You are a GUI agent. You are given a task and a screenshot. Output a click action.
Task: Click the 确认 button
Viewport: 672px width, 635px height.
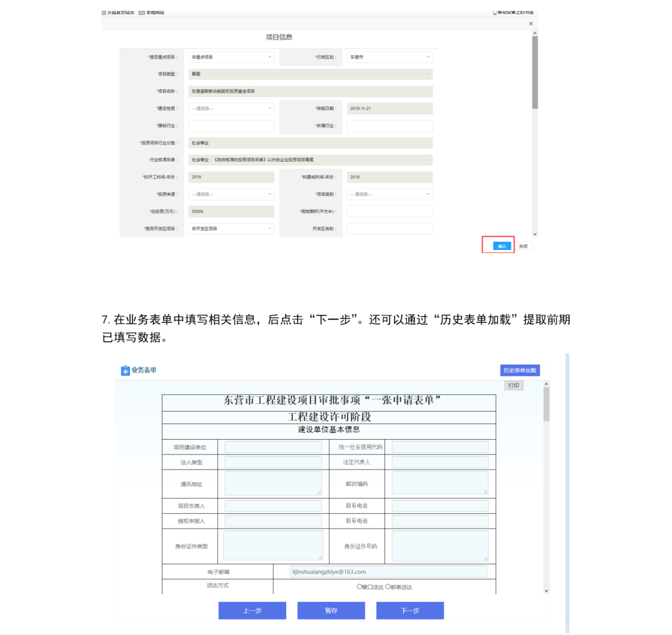(502, 246)
